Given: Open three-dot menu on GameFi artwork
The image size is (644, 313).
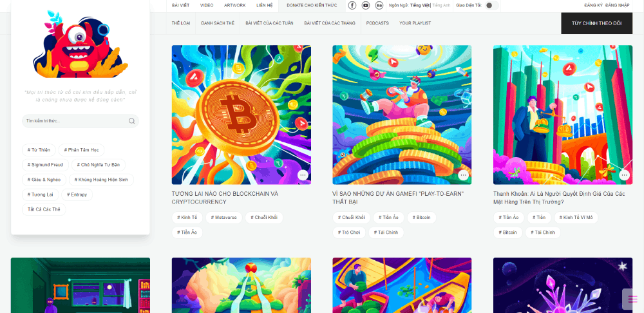Looking at the screenshot, I should (x=463, y=175).
